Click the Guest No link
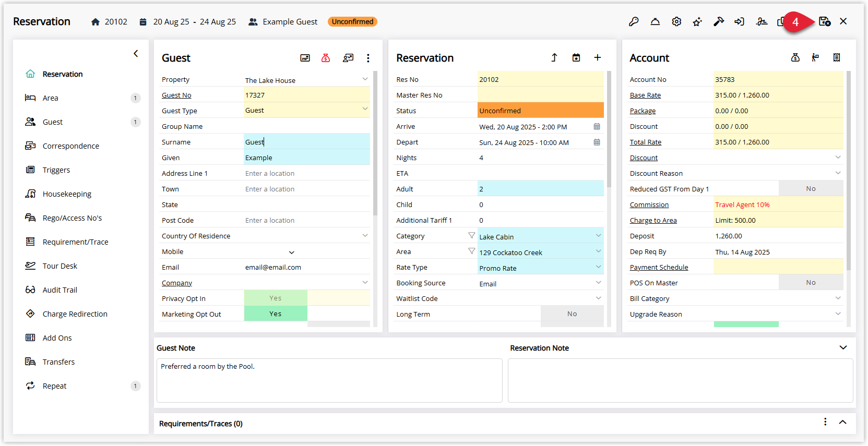The image size is (868, 446). [x=176, y=95]
